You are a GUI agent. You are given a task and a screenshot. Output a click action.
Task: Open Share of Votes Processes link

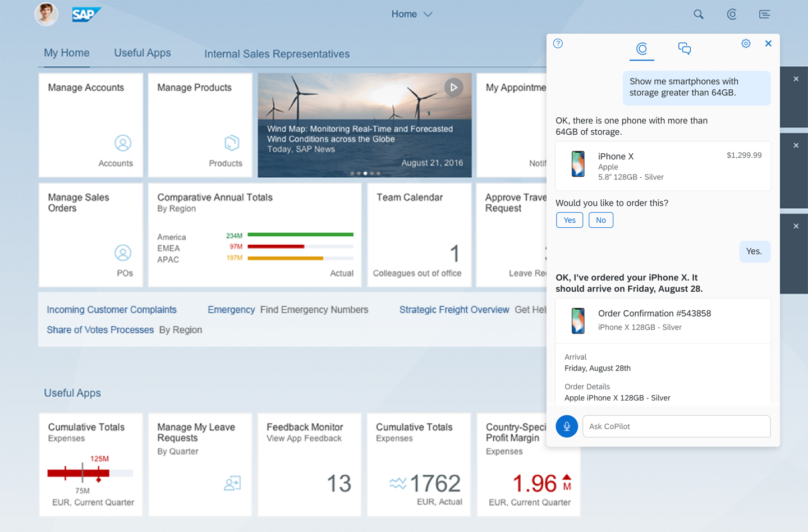click(100, 330)
